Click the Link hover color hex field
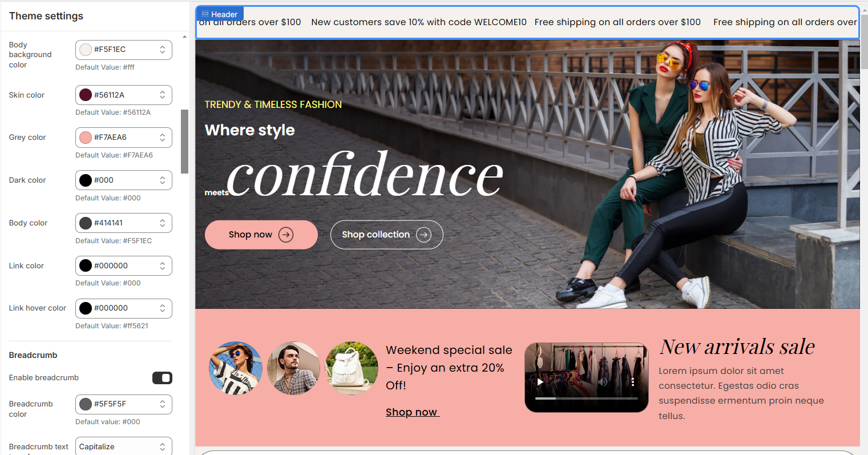This screenshot has width=868, height=455. 125,308
